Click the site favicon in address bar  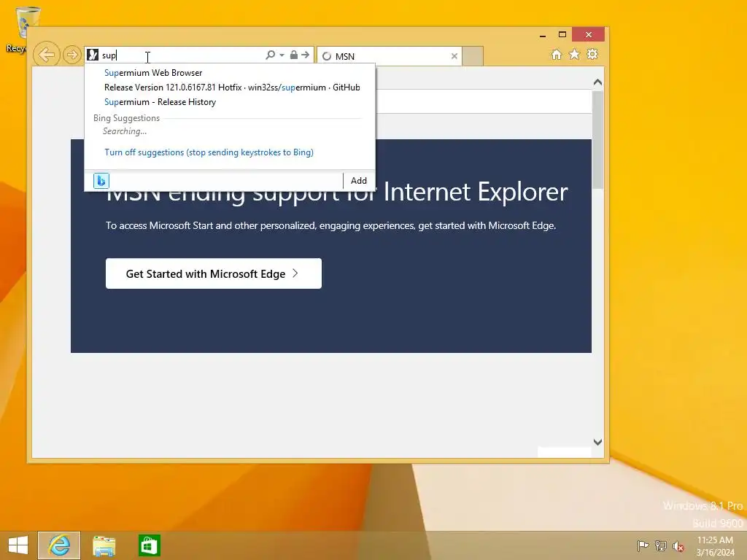93,55
